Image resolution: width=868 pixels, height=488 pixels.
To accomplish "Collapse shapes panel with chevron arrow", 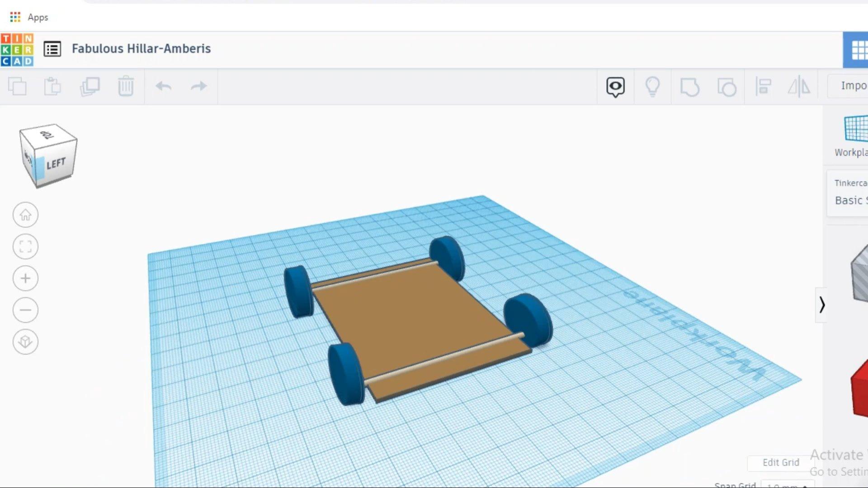I will click(821, 305).
